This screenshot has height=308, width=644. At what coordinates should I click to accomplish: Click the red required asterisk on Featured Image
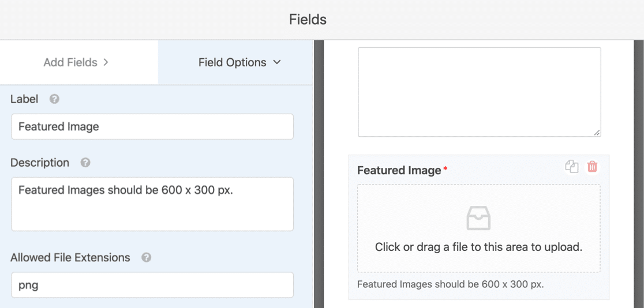[x=445, y=170]
